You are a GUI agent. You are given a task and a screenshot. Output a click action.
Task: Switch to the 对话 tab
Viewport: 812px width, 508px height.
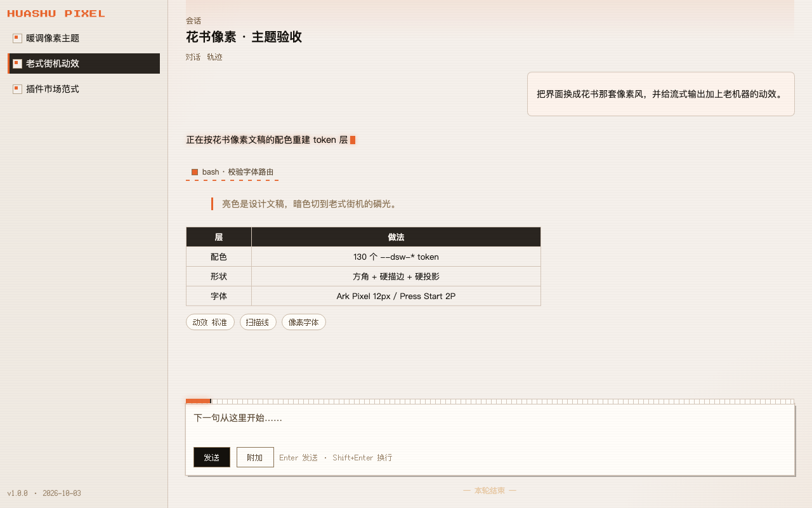coord(193,57)
